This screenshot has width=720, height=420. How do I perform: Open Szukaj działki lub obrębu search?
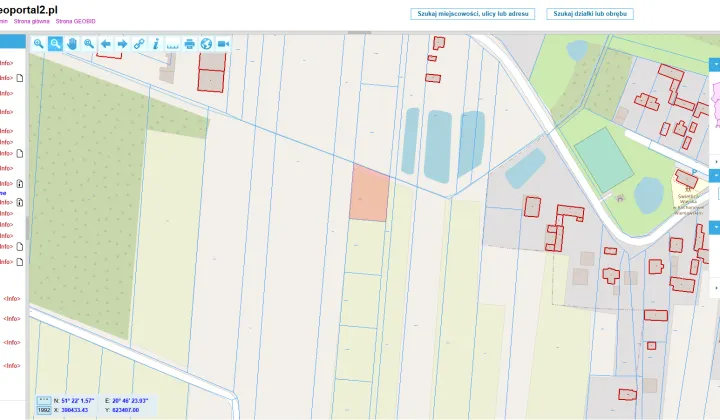pos(590,14)
